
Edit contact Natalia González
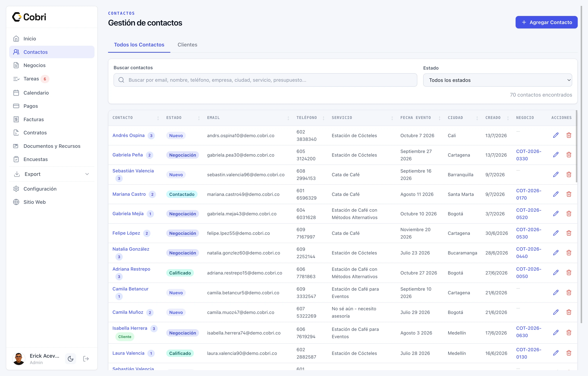556,253
